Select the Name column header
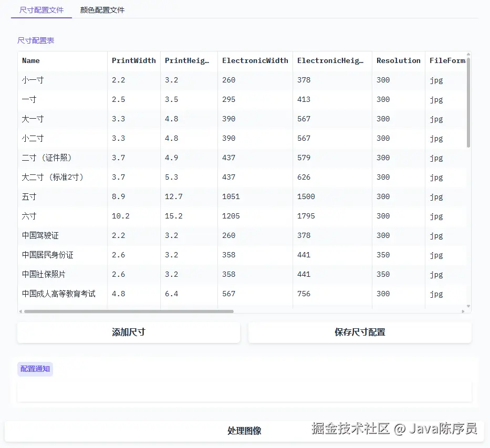490x448 pixels. (x=62, y=61)
